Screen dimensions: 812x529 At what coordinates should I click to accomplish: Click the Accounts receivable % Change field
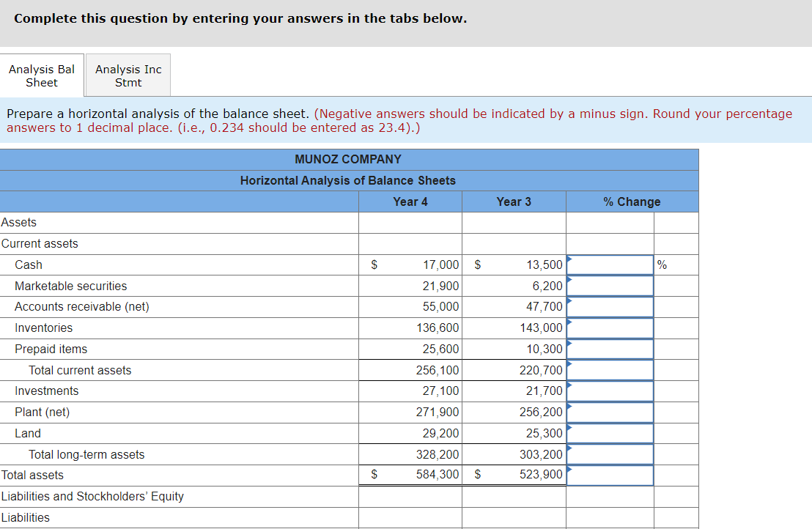tap(610, 306)
